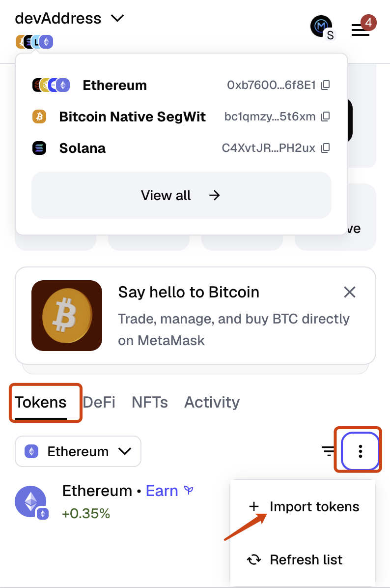Open the hamburger menu with notification badge
This screenshot has width=390, height=588.
tap(361, 29)
